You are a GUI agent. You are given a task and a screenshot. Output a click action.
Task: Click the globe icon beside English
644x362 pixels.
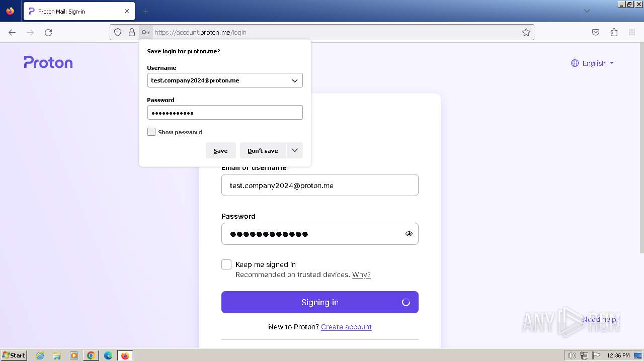click(x=575, y=63)
